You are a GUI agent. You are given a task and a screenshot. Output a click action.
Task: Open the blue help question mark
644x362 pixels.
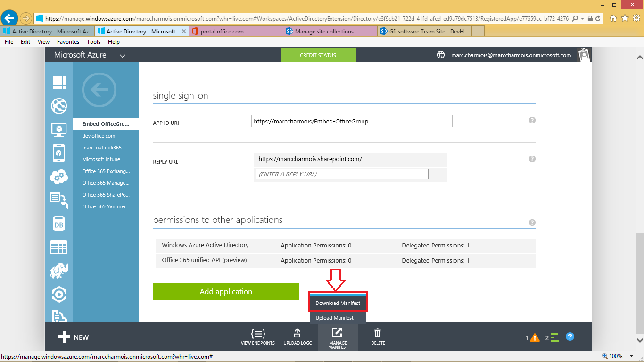(x=570, y=337)
